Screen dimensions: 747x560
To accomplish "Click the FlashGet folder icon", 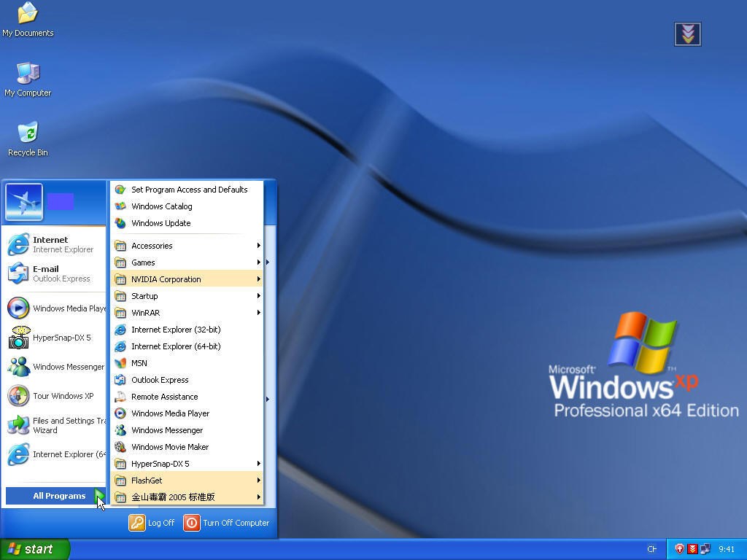I will pyautogui.click(x=120, y=481).
